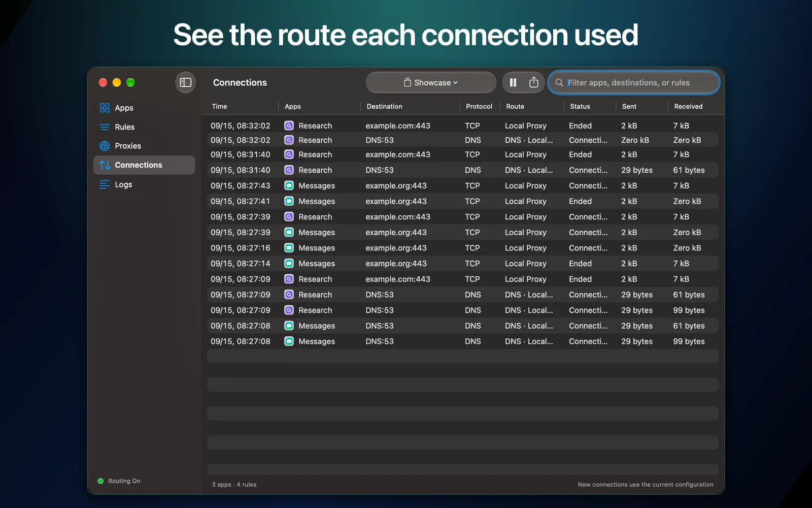Sort by the Apps column header

292,106
